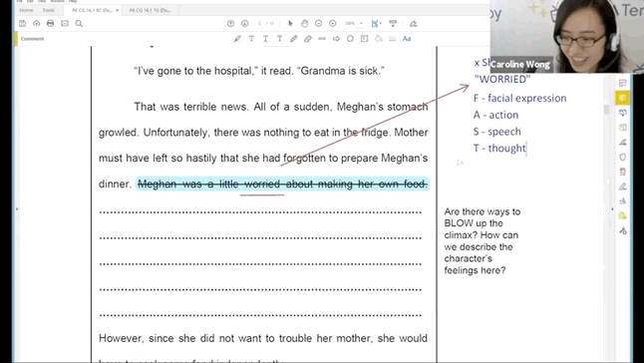This screenshot has height=363, width=644.
Task: Click the "T - thought" note
Action: tap(499, 148)
